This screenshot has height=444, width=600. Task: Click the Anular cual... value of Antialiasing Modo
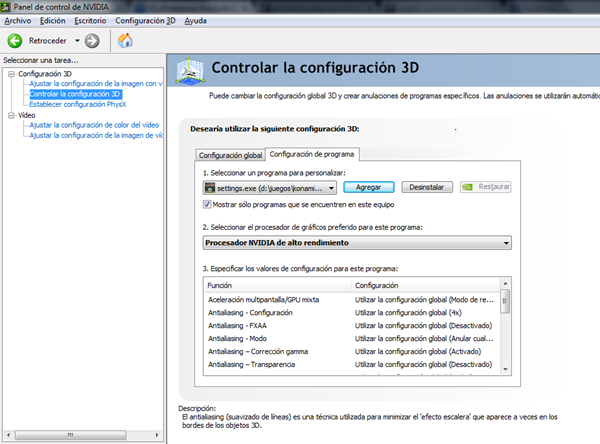coord(424,339)
